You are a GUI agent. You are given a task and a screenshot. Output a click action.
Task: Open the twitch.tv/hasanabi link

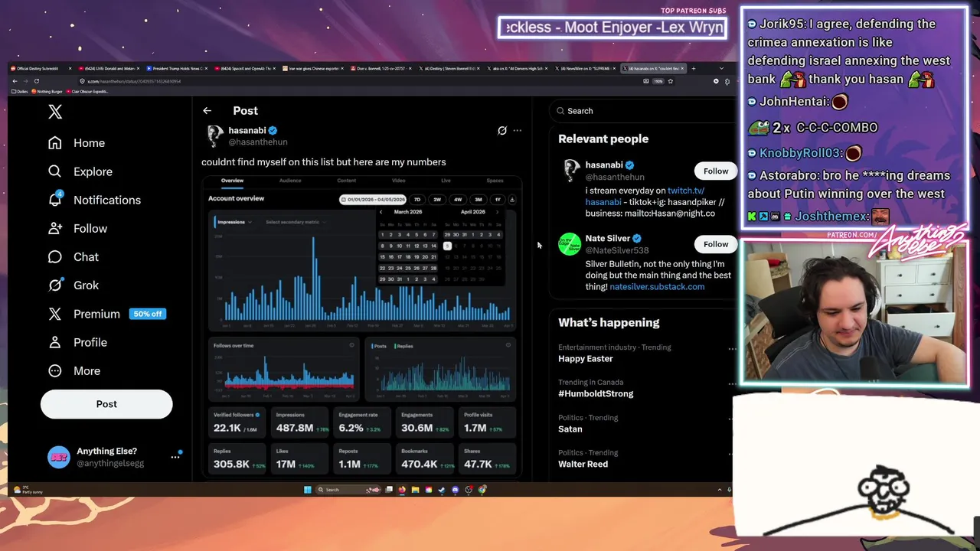click(x=686, y=191)
